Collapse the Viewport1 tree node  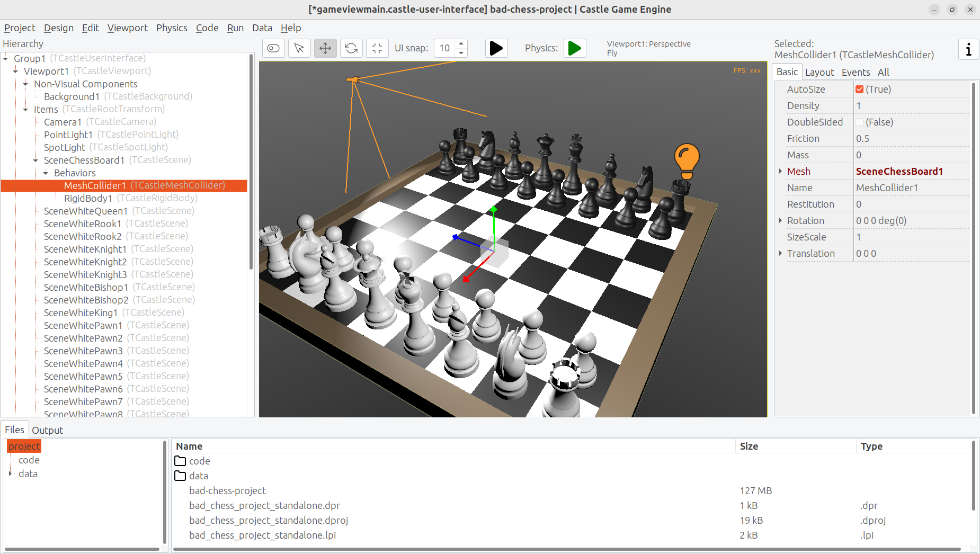[15, 71]
